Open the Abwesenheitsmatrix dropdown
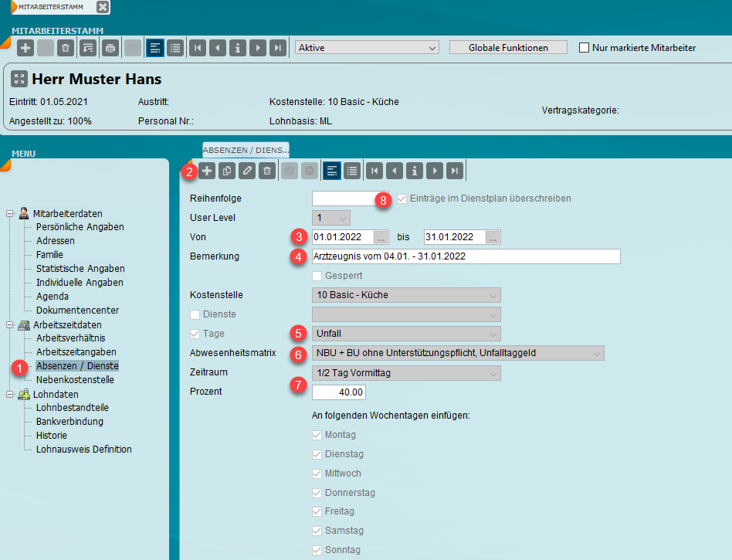Viewport: 732px width, 560px height. (458, 353)
